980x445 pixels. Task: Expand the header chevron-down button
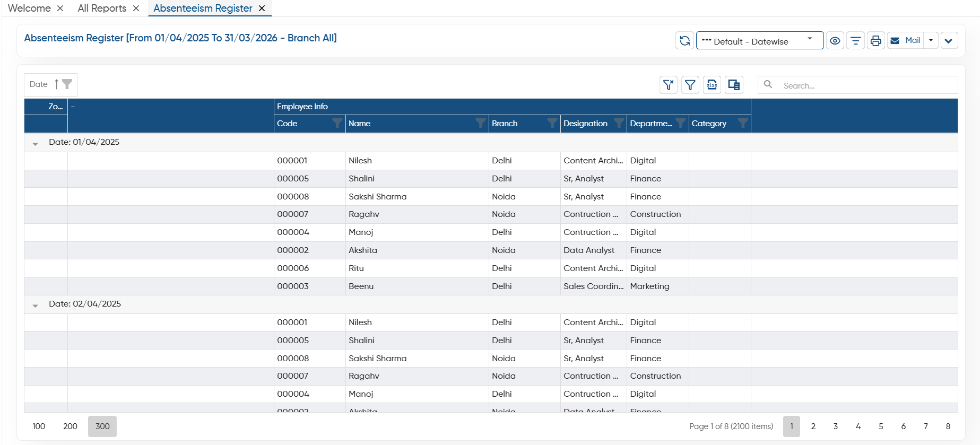[x=949, y=41]
